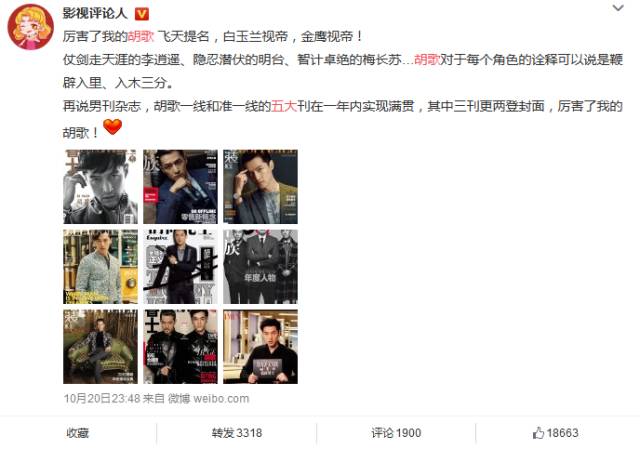This screenshot has height=449, width=640.
Task: Open bottom-right man holding sign thumbnail
Action: (x=260, y=347)
